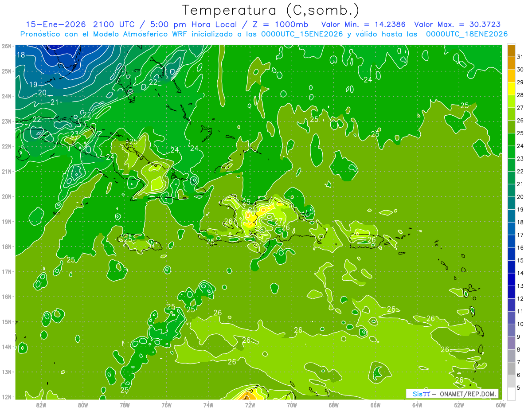Click the colorbar label '31'
This screenshot has height=411, width=532.
tap(520, 57)
